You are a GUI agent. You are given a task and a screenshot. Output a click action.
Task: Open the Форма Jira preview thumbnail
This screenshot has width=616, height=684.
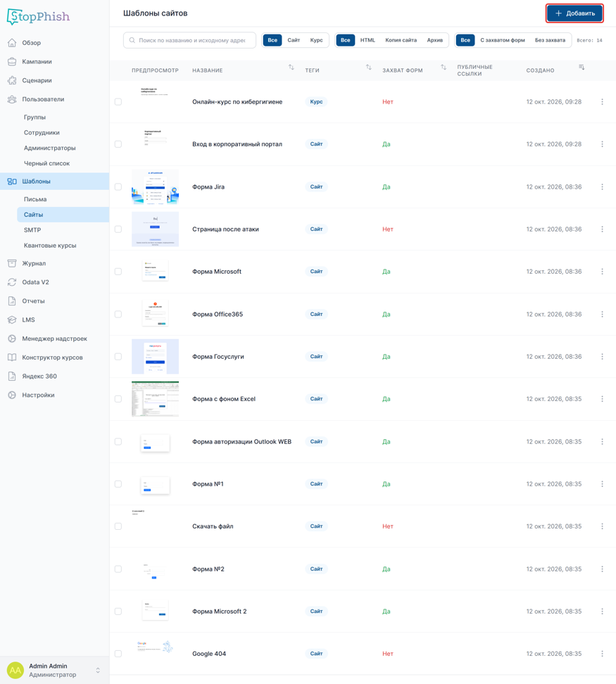point(156,186)
